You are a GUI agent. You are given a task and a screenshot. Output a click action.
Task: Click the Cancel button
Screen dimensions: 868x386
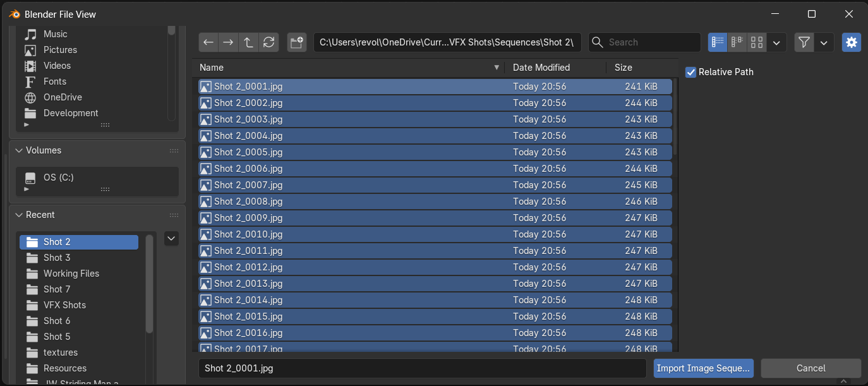click(x=811, y=368)
